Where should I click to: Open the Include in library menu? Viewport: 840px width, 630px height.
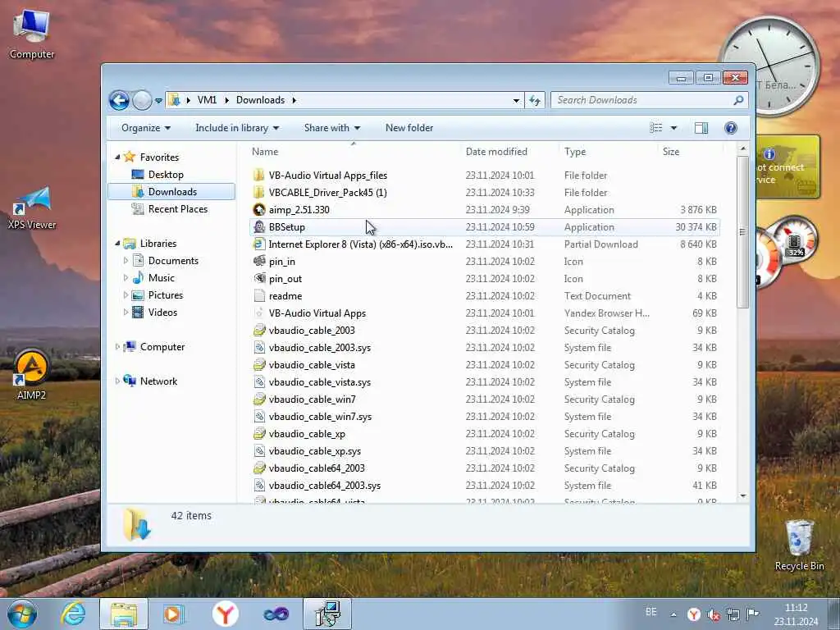pos(237,128)
